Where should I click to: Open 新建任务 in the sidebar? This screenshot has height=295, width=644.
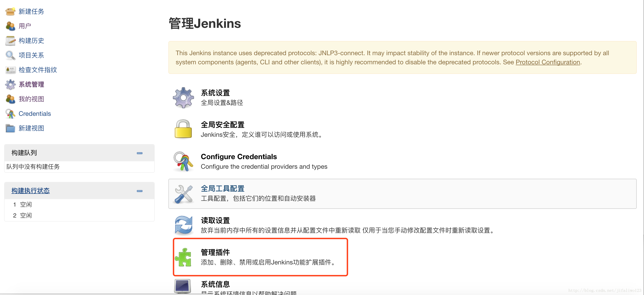pos(31,11)
